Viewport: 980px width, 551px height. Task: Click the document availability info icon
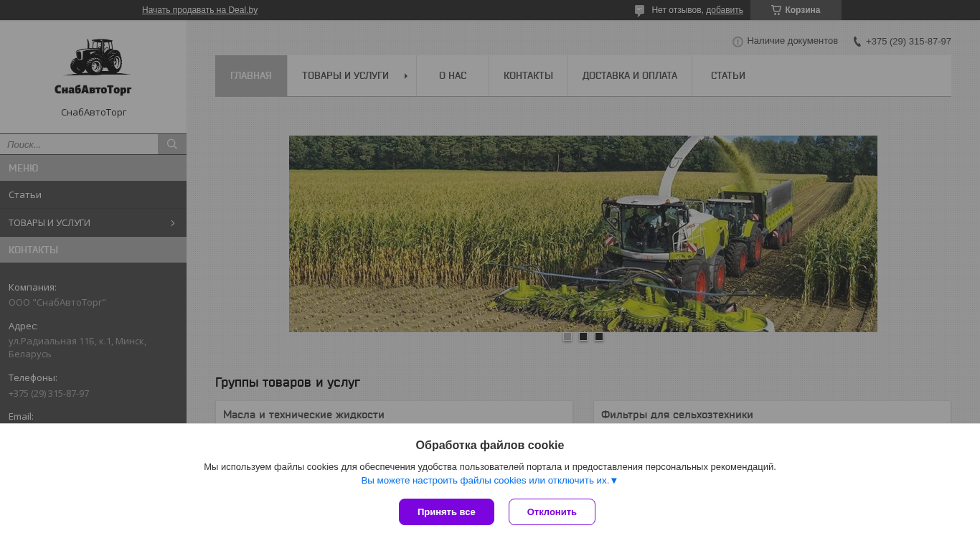click(738, 42)
